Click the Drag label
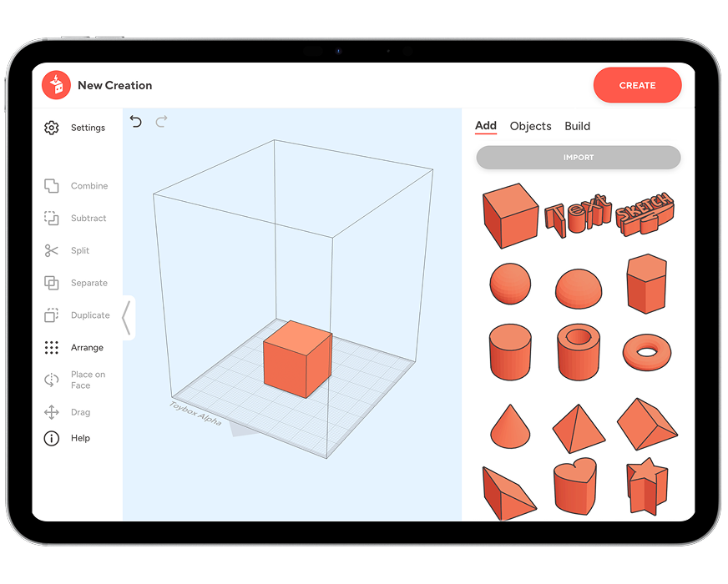This screenshot has height=584, width=728. (x=80, y=412)
